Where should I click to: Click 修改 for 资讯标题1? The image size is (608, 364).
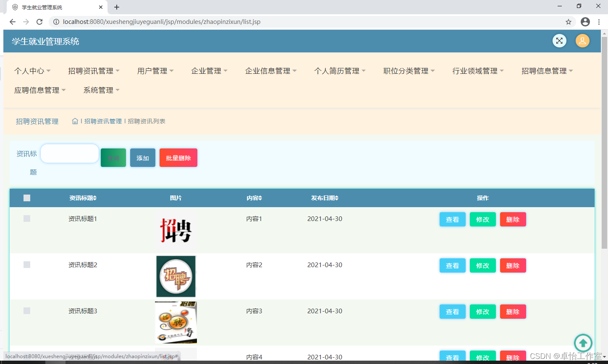point(483,219)
